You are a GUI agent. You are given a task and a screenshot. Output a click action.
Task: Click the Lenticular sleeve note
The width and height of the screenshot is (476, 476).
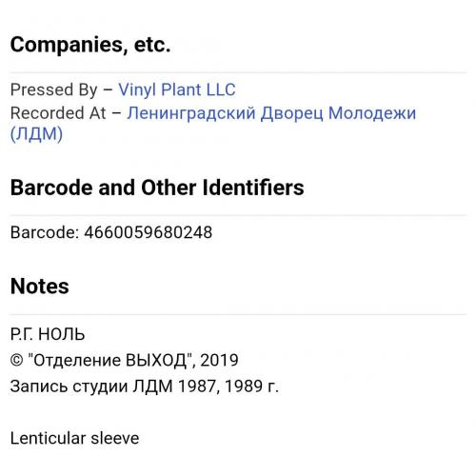pos(74,438)
